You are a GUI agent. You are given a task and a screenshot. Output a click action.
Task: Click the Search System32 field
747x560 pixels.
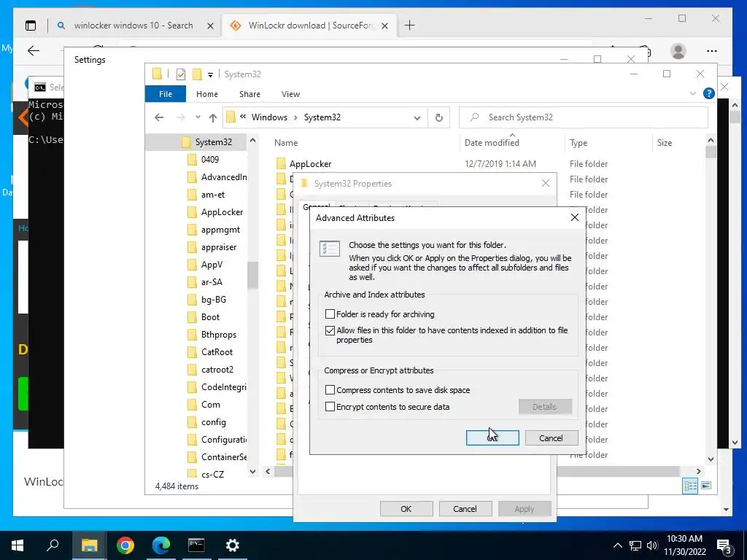tap(583, 117)
